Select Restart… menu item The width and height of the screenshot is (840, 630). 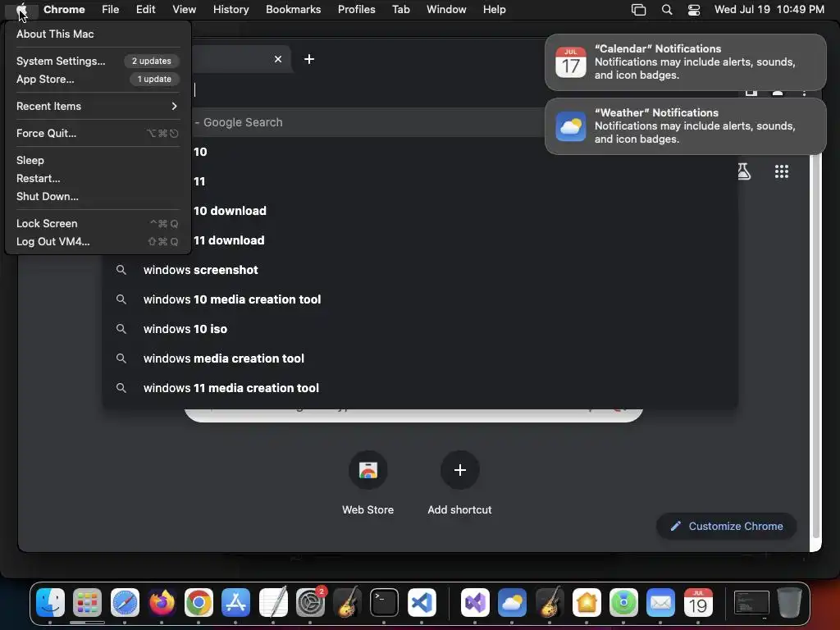pos(98,178)
